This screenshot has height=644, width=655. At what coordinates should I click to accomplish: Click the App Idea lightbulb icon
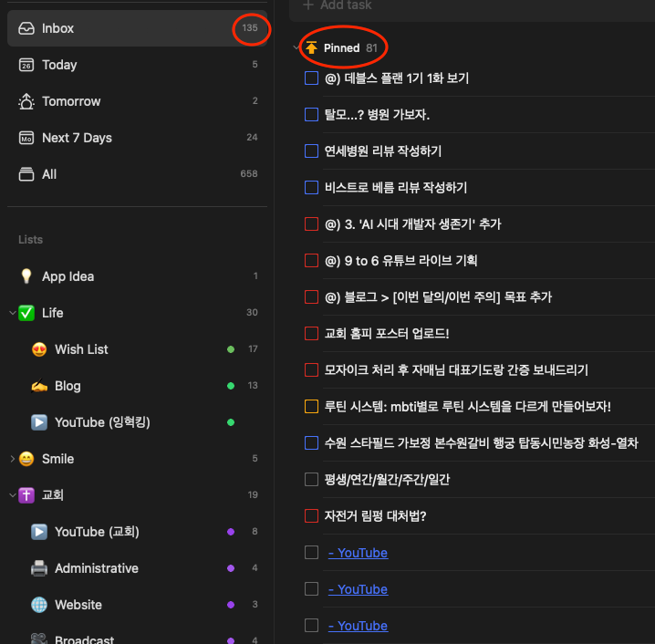pos(26,276)
